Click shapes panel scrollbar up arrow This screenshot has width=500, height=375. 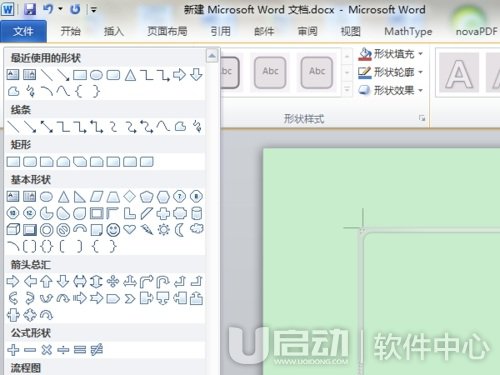212,55
